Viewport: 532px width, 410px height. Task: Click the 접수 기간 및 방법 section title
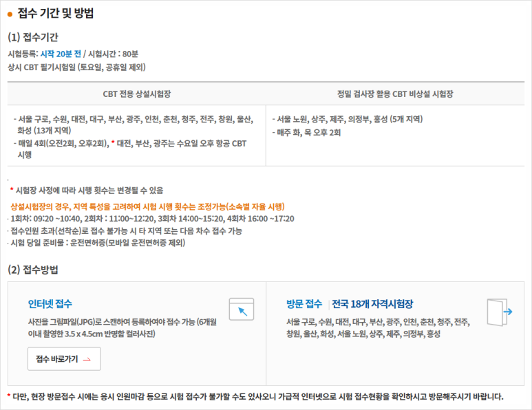(x=55, y=13)
